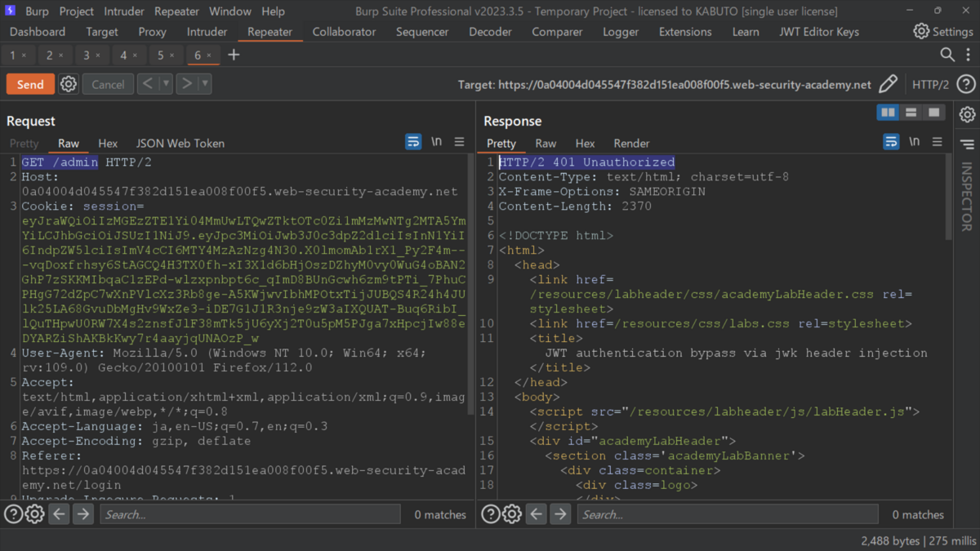Open response search settings gear
980x551 pixels.
[x=511, y=514]
